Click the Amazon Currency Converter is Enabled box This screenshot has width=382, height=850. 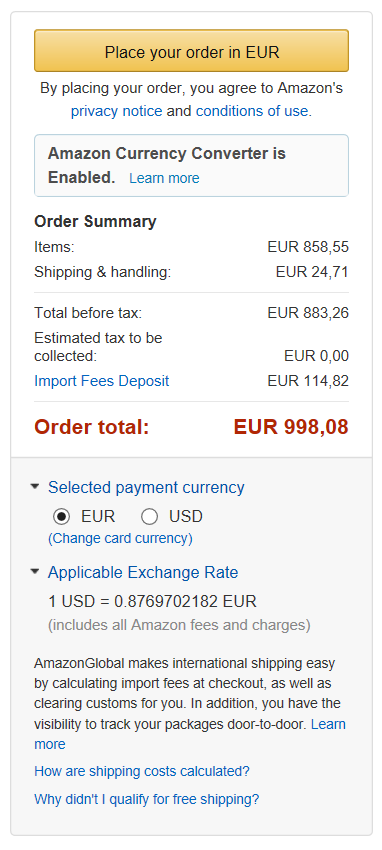(x=191, y=165)
